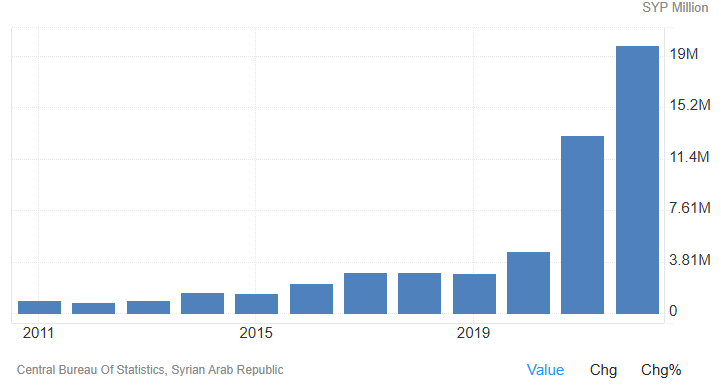Click the bar above the 2019 label
This screenshot has height=386, width=721.
point(475,294)
